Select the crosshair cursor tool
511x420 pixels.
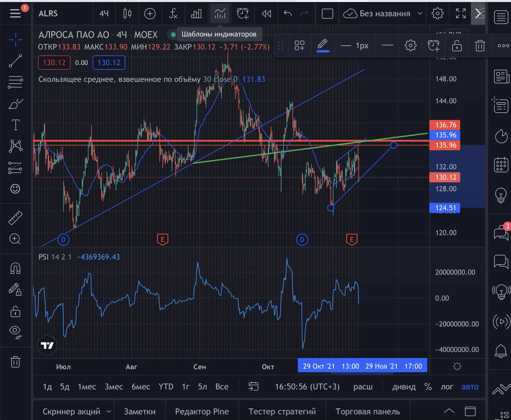tap(15, 39)
